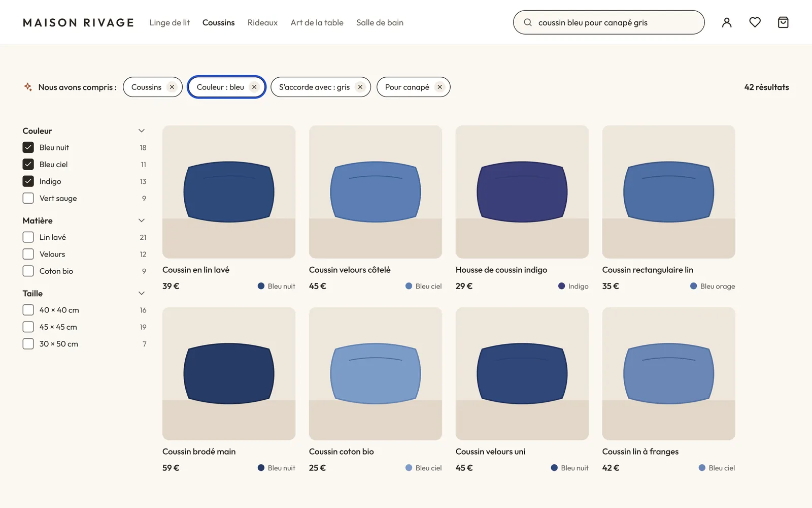The height and width of the screenshot is (508, 812).
Task: Open the user account icon
Action: pos(727,22)
